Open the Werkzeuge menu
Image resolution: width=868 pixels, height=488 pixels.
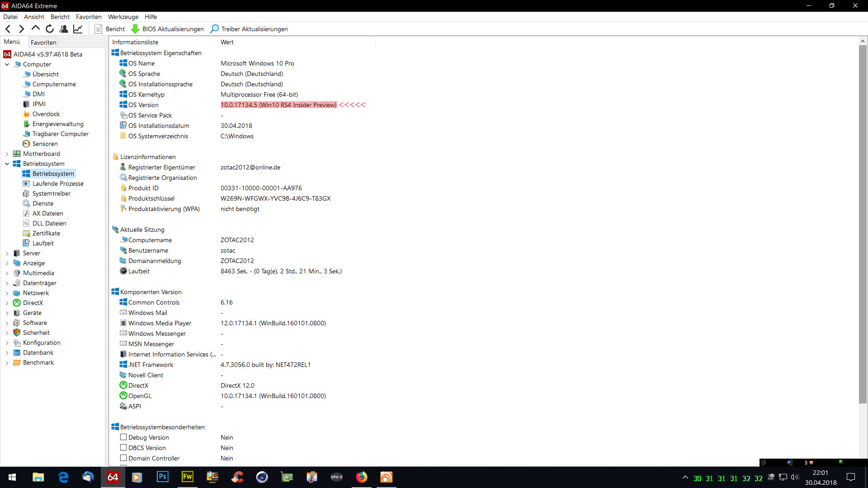(x=123, y=17)
